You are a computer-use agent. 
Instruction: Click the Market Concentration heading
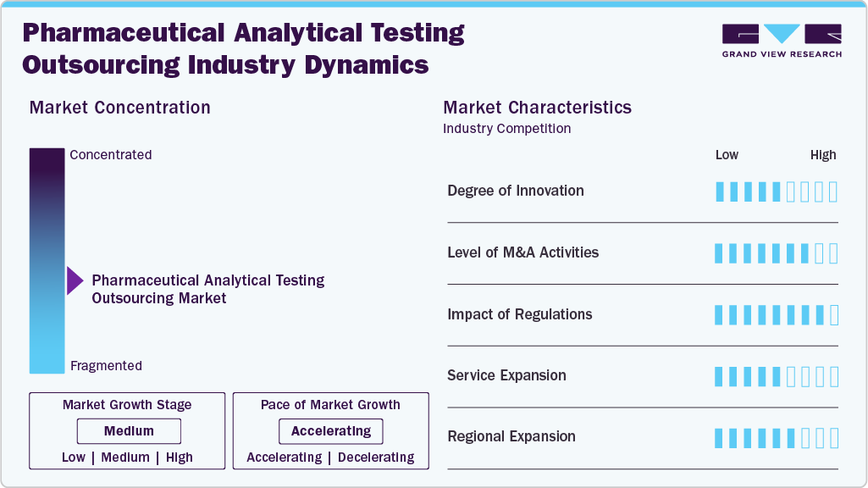pos(119,108)
